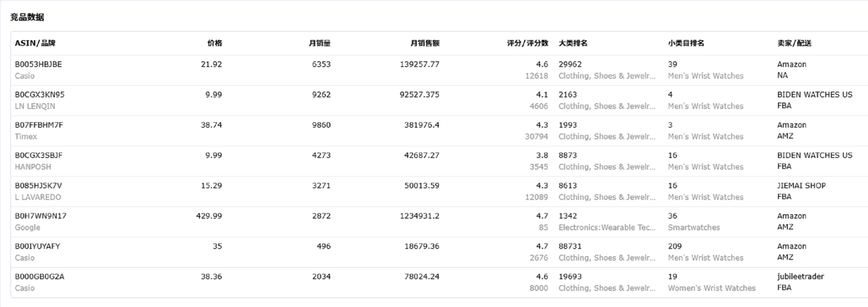Click the 月销售额 column header
This screenshot has width=868, height=307.
(x=425, y=43)
